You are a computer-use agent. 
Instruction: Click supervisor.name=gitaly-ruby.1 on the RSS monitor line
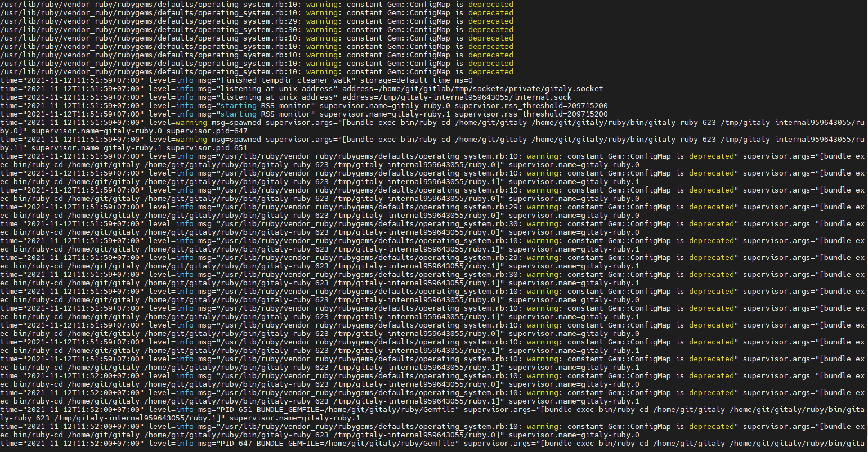coord(385,114)
